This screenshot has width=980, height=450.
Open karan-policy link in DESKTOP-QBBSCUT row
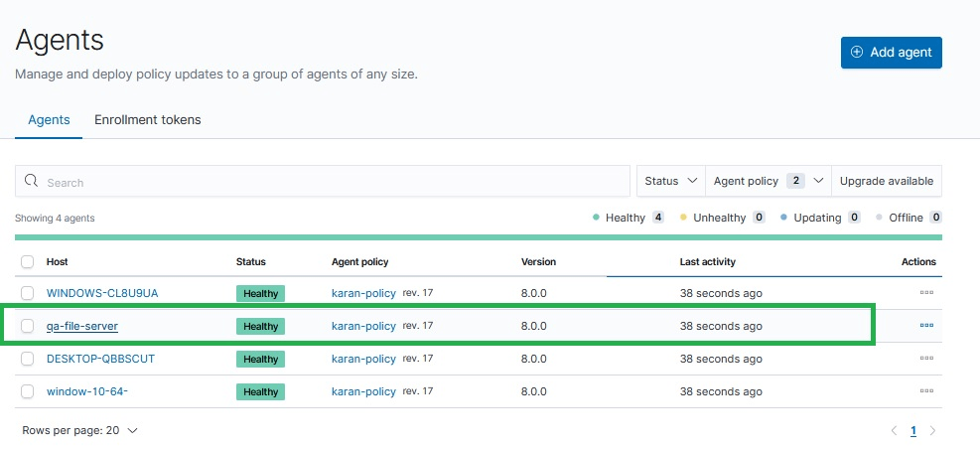click(363, 359)
